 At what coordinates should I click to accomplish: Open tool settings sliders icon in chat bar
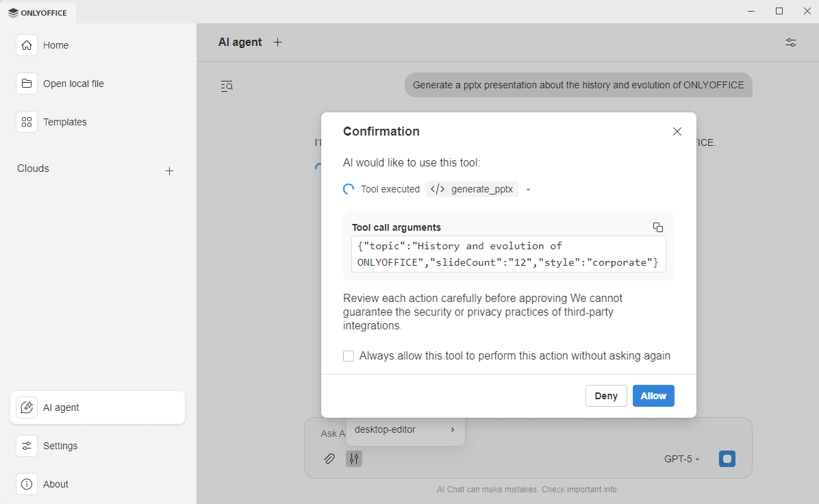click(x=354, y=459)
